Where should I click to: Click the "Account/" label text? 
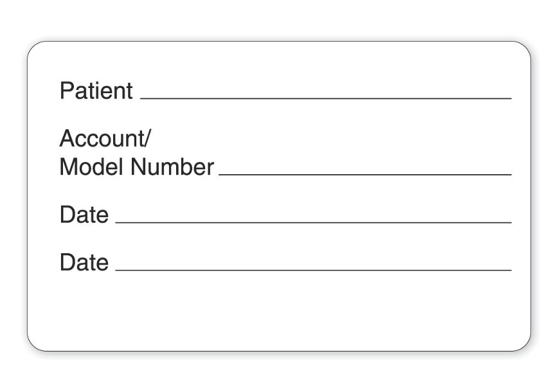[x=104, y=138]
